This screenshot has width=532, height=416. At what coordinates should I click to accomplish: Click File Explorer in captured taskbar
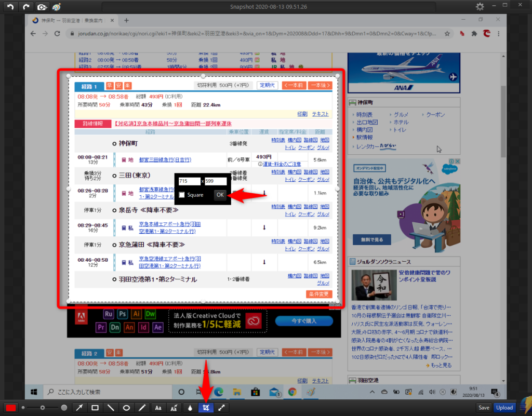pos(237,392)
